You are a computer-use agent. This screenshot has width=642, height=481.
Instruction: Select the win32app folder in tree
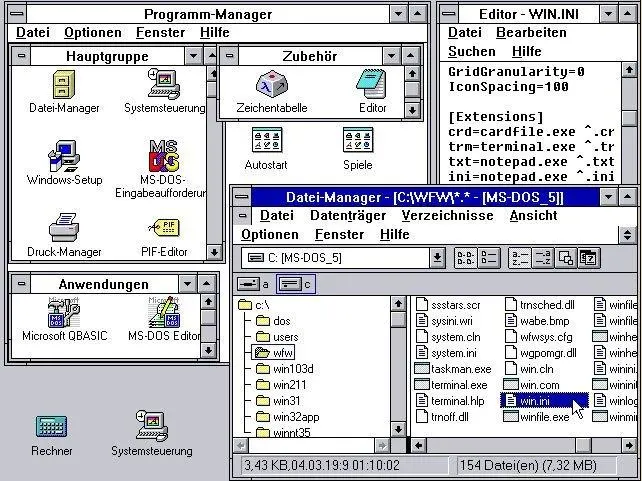[287, 417]
